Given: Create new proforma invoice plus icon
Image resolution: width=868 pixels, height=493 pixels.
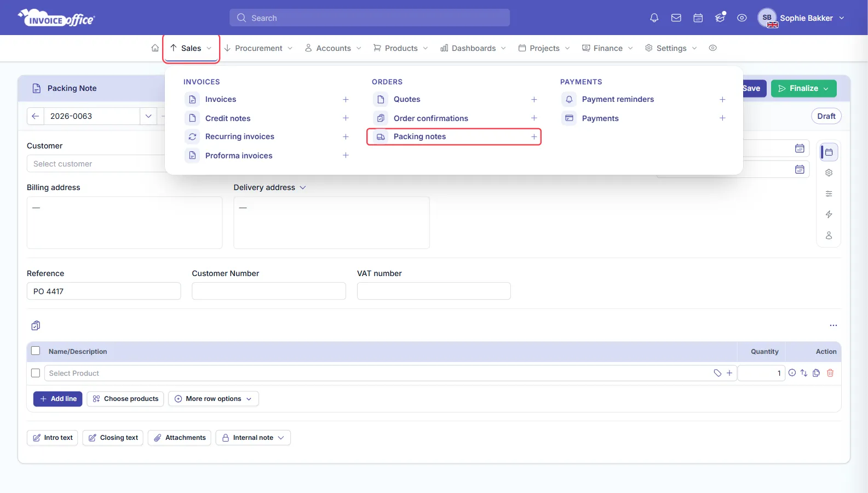Looking at the screenshot, I should pyautogui.click(x=346, y=156).
